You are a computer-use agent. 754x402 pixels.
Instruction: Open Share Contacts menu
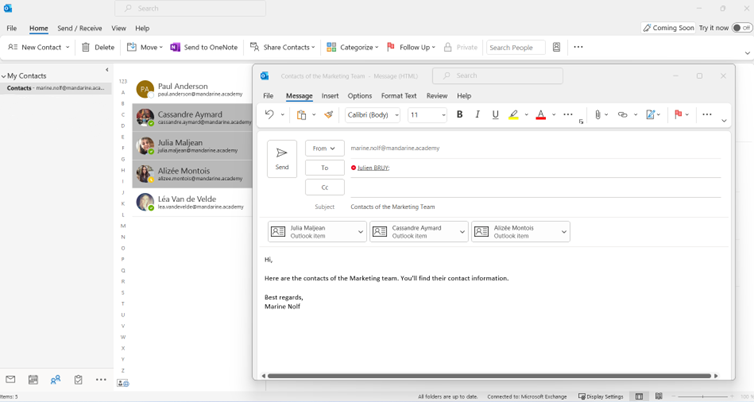point(282,47)
